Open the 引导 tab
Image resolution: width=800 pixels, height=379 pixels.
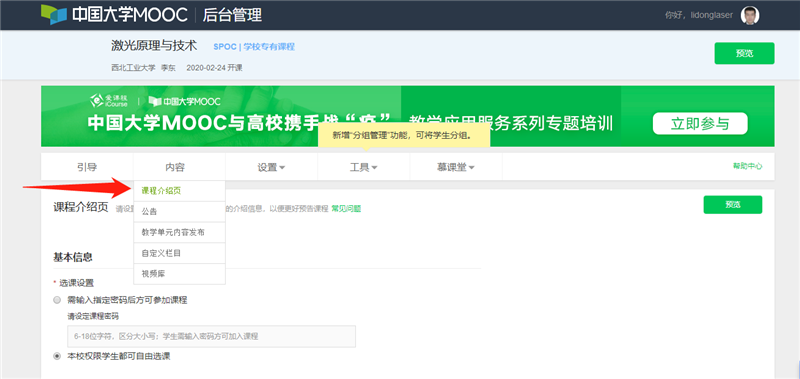(87, 167)
